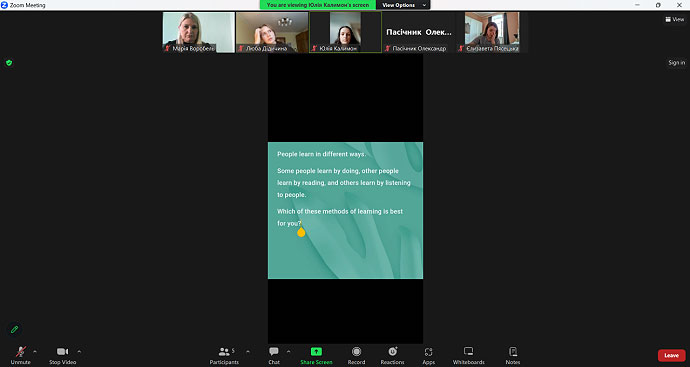The height and width of the screenshot is (367, 690).
Task: Stop Video camera button
Action: click(x=62, y=355)
